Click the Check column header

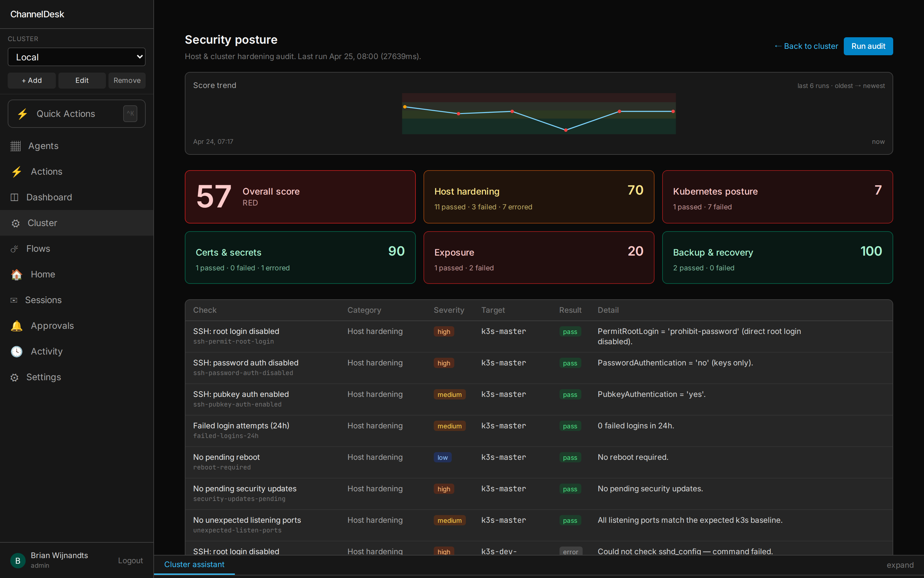point(205,310)
